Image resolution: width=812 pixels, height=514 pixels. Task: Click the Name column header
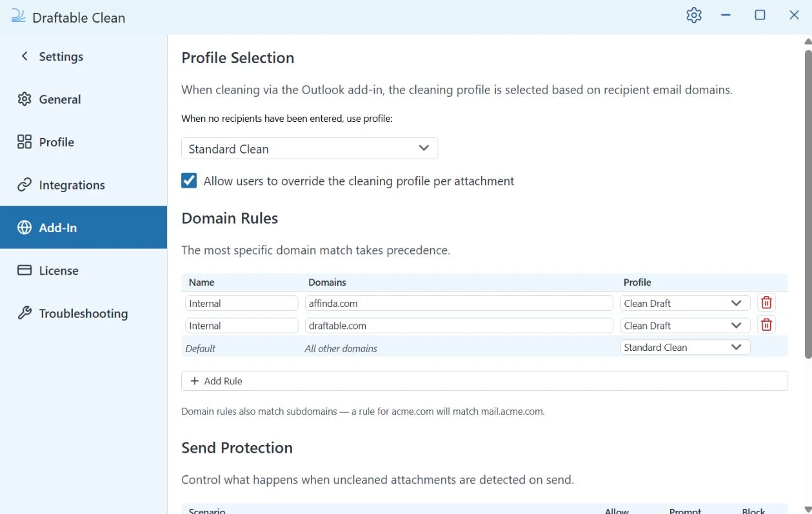(202, 282)
